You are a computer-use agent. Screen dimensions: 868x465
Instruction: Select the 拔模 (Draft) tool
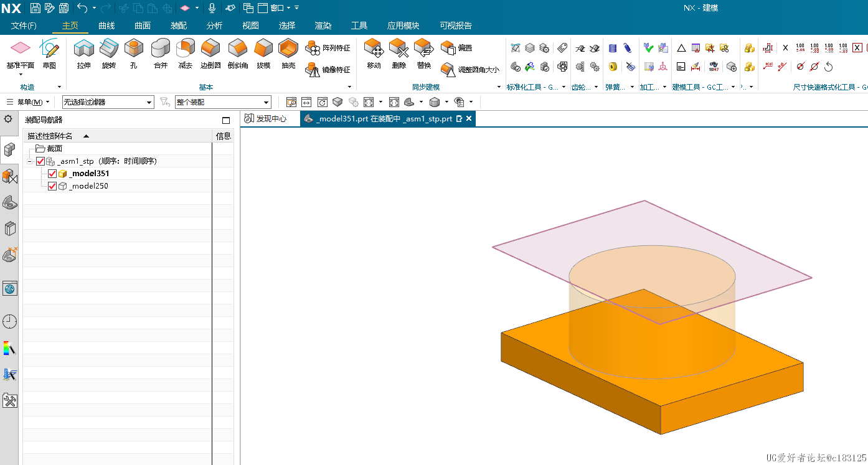[263, 54]
